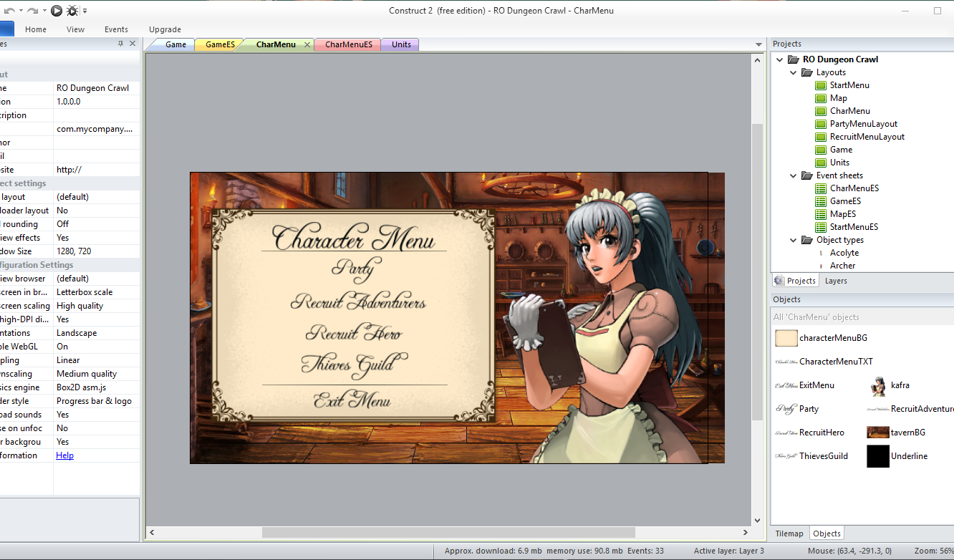Viewport: 954px width, 560px height.
Task: Select the Party object icon
Action: [x=786, y=409]
